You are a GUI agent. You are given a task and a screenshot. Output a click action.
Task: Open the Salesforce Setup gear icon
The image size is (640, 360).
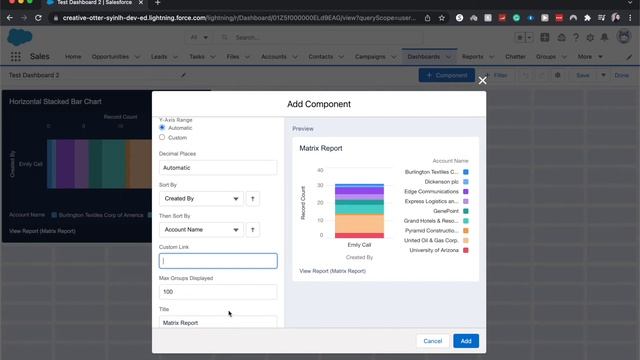click(x=590, y=38)
